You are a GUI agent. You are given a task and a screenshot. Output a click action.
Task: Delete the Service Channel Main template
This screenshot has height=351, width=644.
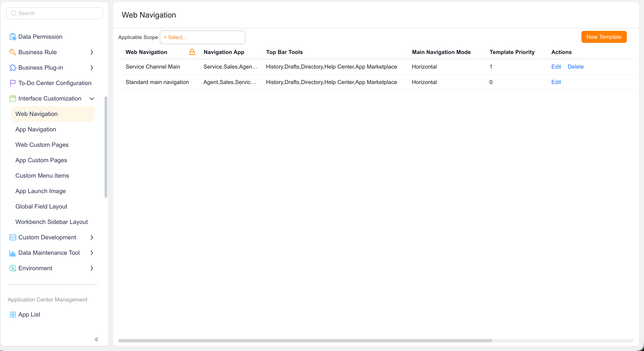click(x=575, y=67)
